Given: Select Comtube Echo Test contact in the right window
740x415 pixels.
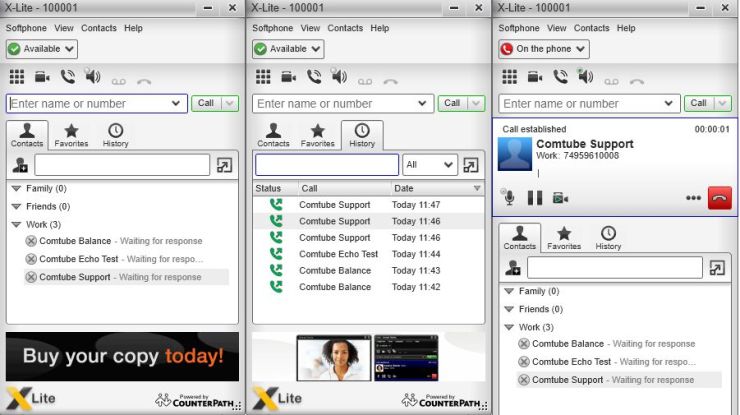Looking at the screenshot, I should coord(619,362).
